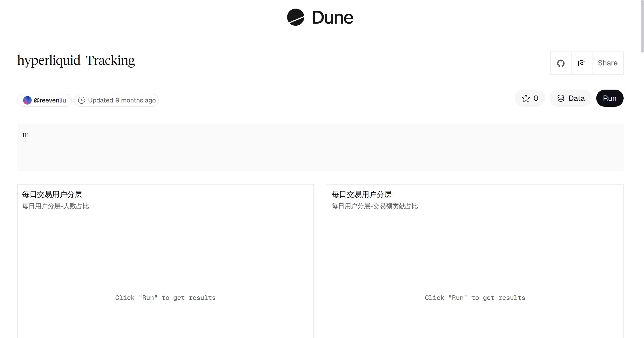
Task: Click the left 每日交易用户分层 chart title
Action: [x=53, y=194]
